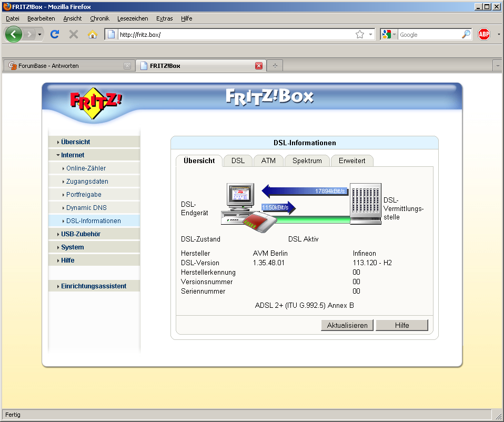The image size is (504, 422).
Task: Open the Bearbeiten menu
Action: 41,18
